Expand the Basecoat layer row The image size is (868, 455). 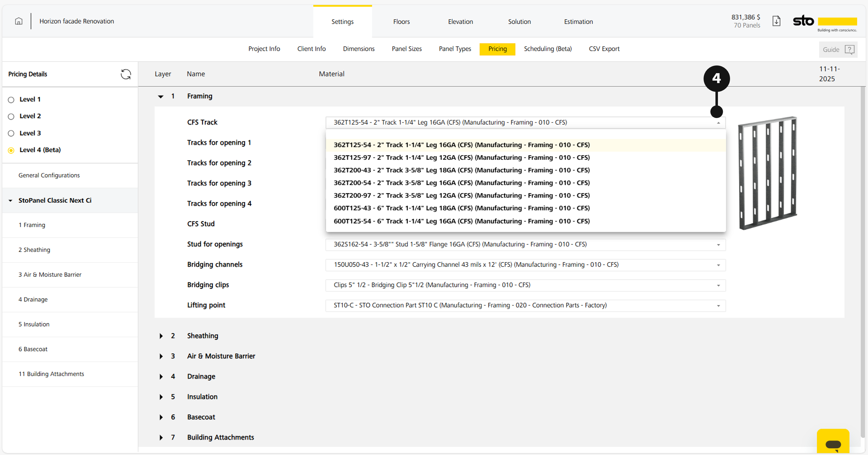161,417
